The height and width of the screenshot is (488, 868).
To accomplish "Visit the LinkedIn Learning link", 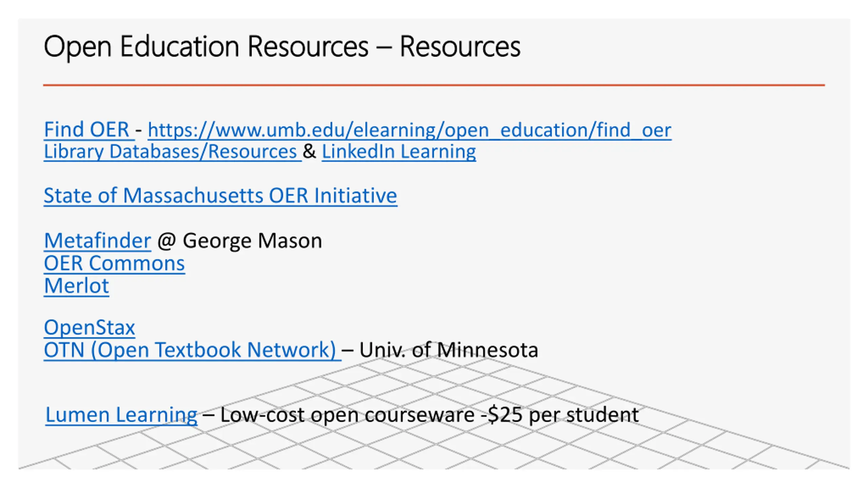I will pyautogui.click(x=399, y=151).
